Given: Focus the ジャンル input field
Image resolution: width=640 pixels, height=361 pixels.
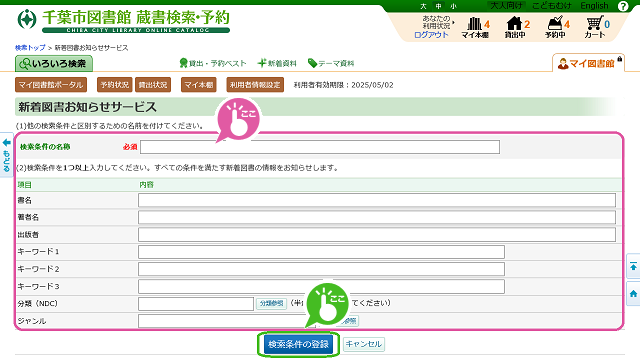Looking at the screenshot, I should pyautogui.click(x=227, y=321).
